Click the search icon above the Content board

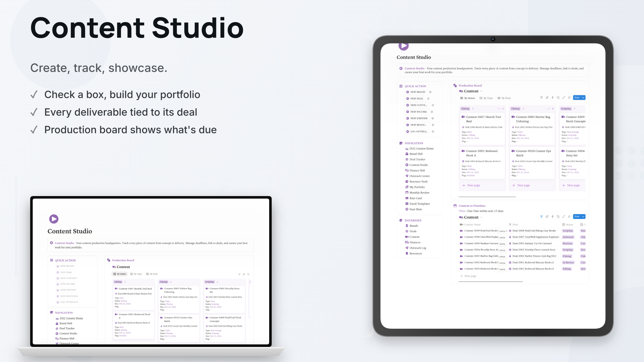coord(558,98)
